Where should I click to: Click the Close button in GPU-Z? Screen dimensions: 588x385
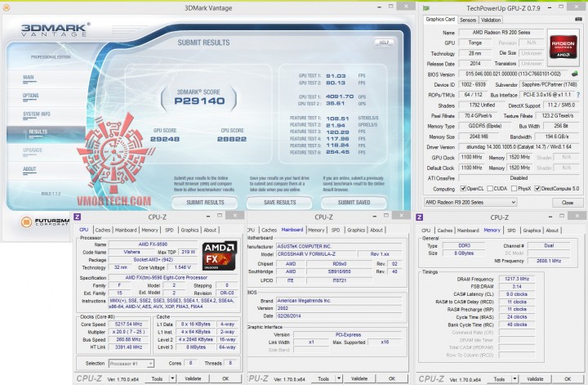pos(567,203)
